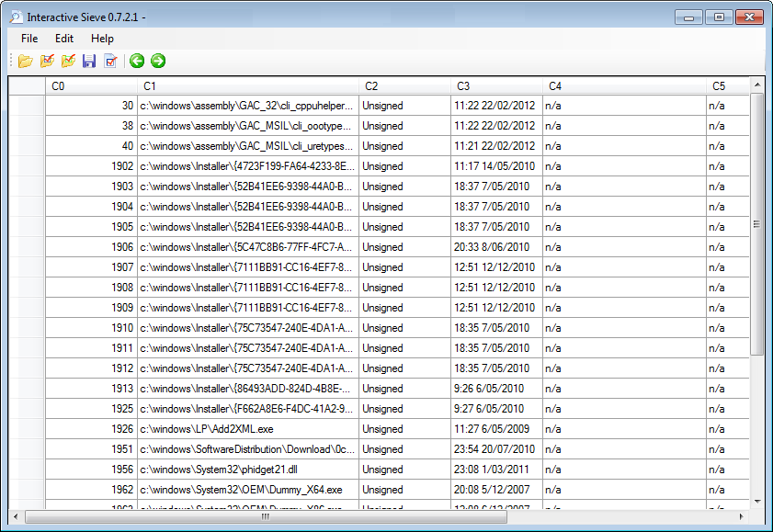Click the application icon in title bar
The width and height of the screenshot is (773, 532).
16,17
